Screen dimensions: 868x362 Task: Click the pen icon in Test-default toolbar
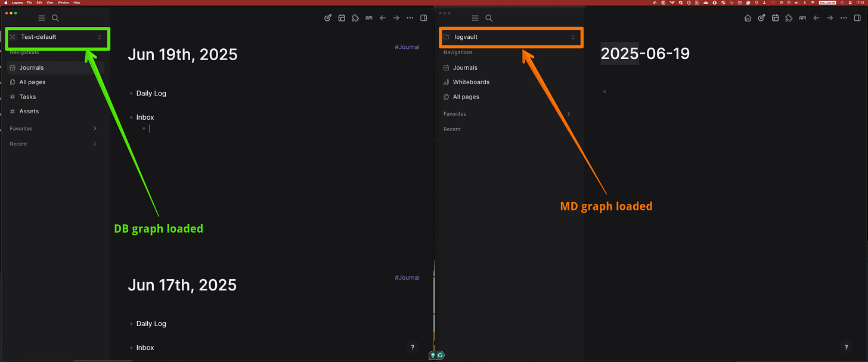pyautogui.click(x=328, y=18)
